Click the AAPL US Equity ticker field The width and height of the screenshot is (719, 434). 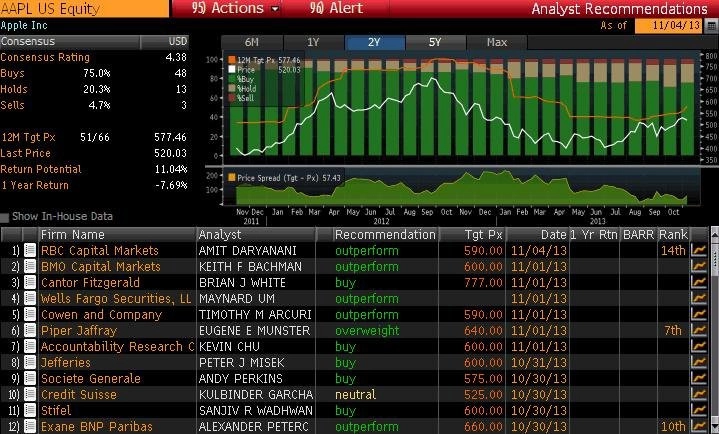pos(84,8)
